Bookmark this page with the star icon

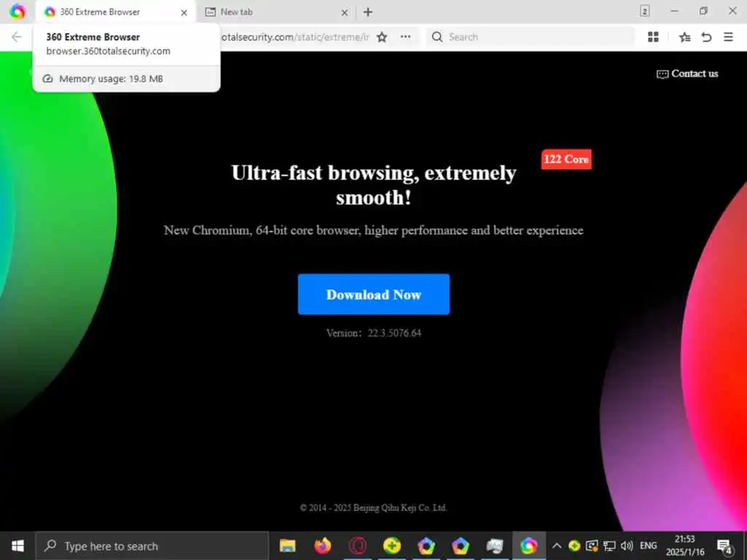tap(382, 37)
